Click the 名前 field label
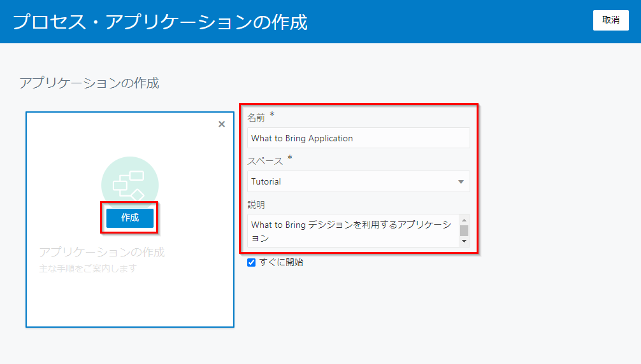The image size is (641, 364). pyautogui.click(x=256, y=118)
